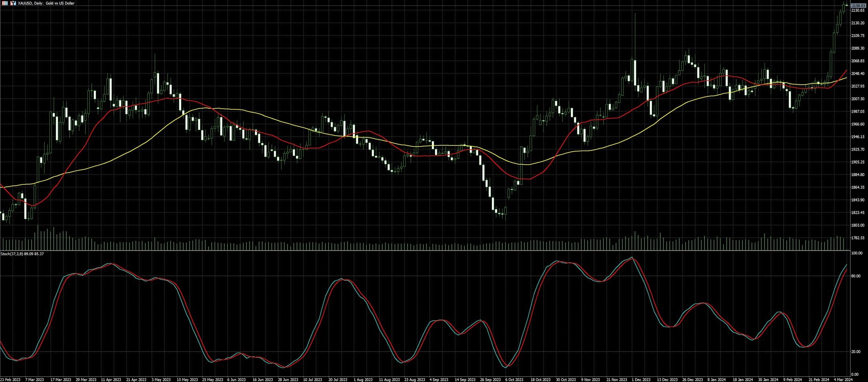Select the 6 Oct 2023 date label
868x382 pixels.
coord(514,380)
